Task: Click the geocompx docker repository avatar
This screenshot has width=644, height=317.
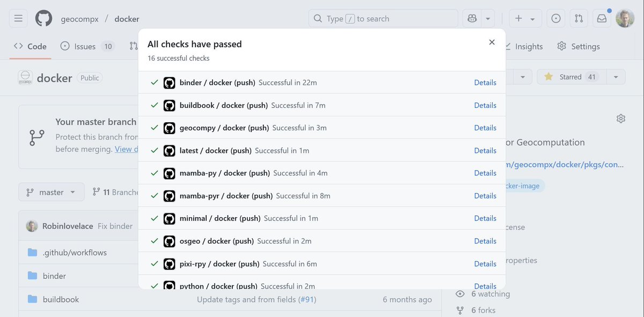Action: [25, 78]
